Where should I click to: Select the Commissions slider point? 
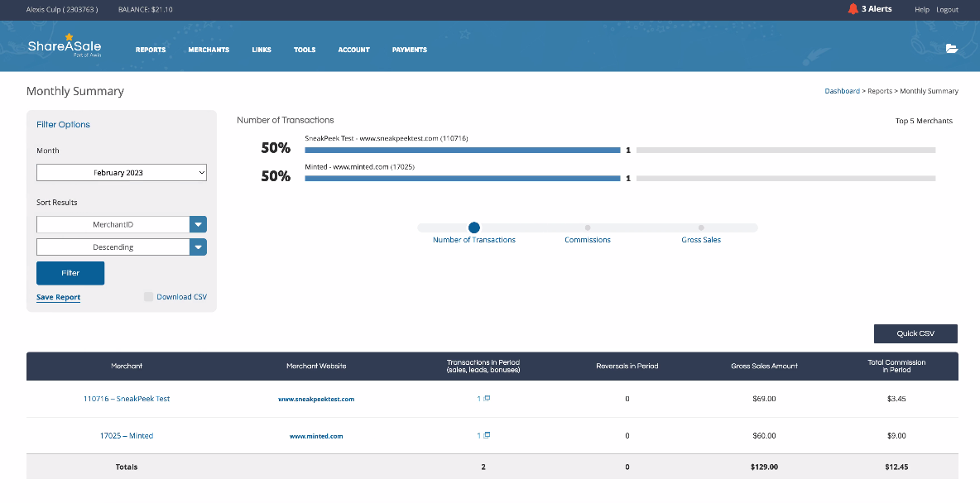(x=588, y=228)
